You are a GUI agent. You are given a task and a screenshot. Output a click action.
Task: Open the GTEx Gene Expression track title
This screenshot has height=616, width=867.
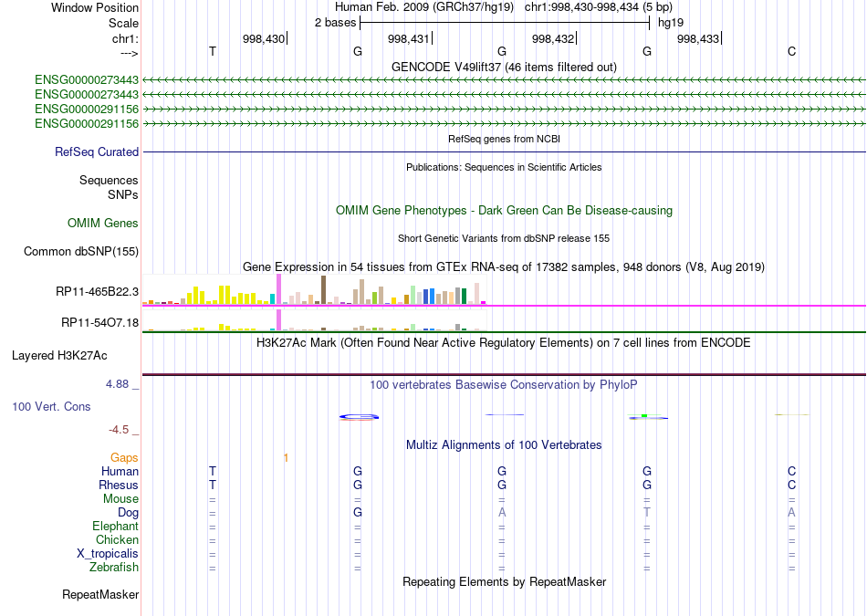tap(504, 267)
